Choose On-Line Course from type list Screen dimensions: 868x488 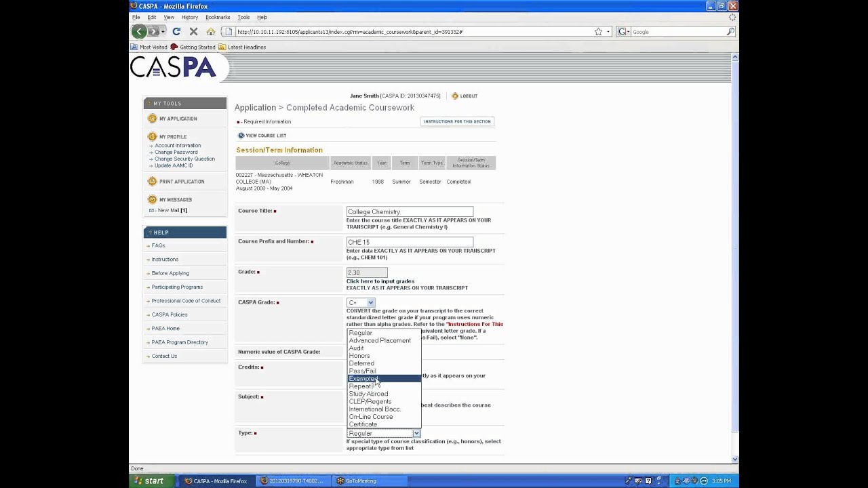click(384, 417)
